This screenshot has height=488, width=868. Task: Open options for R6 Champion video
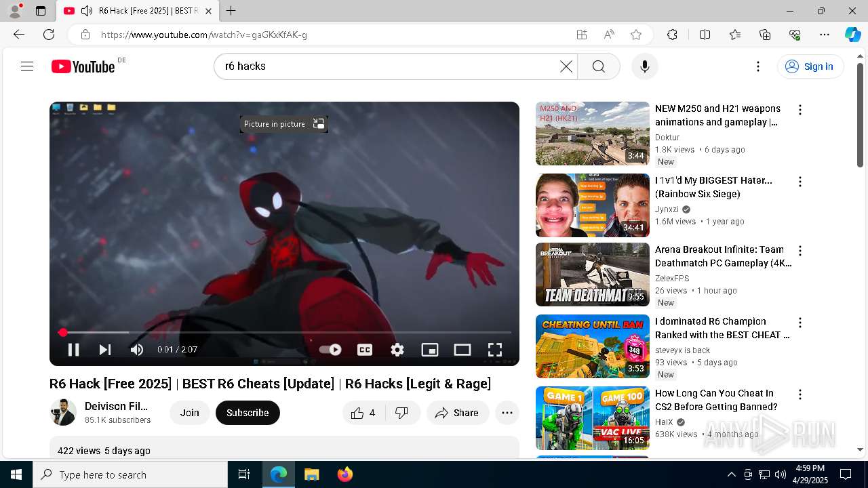(800, 323)
